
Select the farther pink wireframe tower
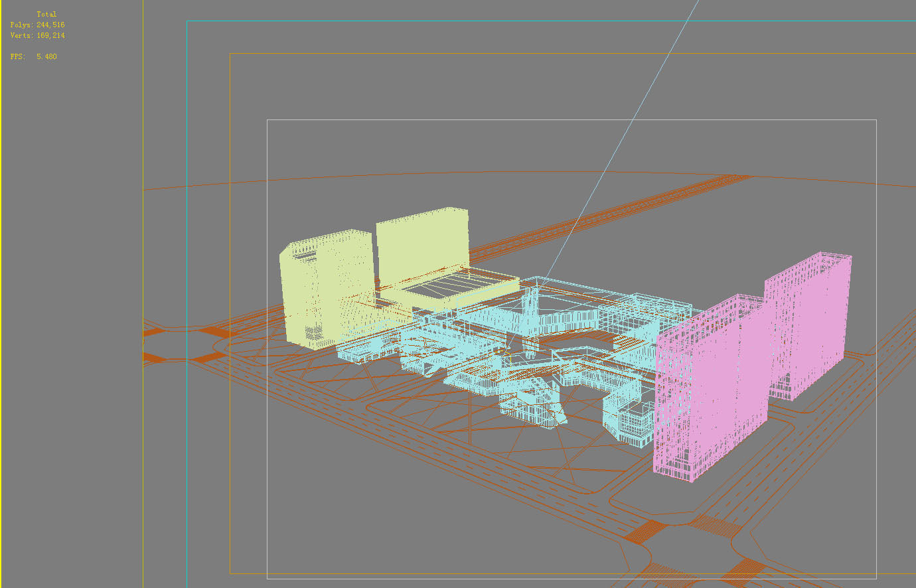[x=807, y=325]
